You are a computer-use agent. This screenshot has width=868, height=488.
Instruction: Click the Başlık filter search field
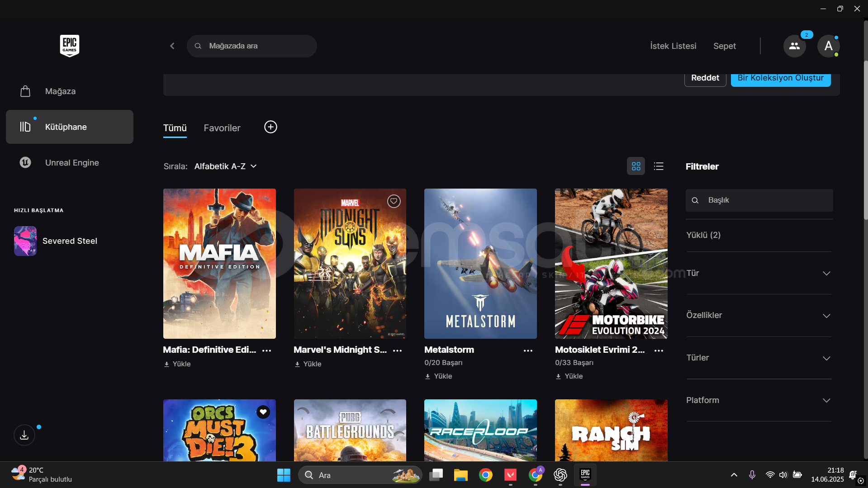coord(759,200)
